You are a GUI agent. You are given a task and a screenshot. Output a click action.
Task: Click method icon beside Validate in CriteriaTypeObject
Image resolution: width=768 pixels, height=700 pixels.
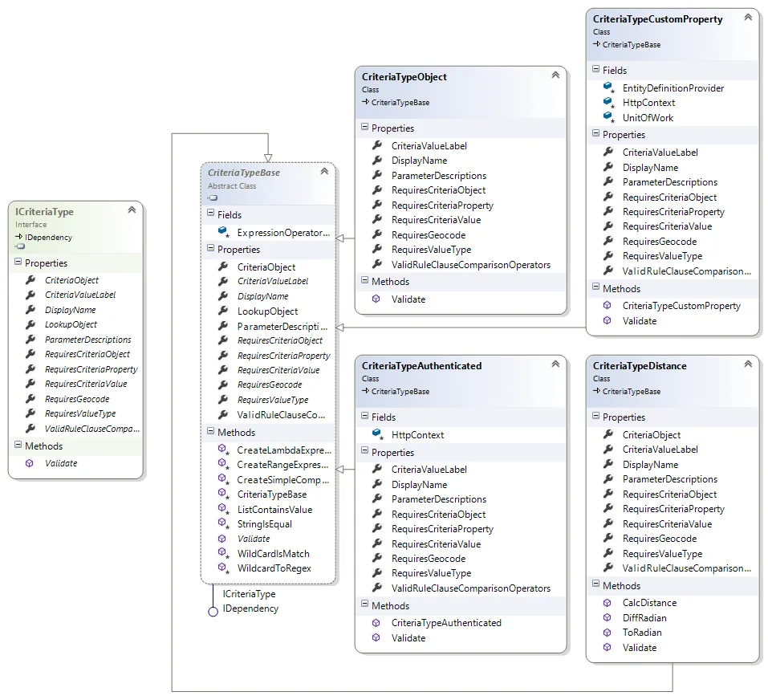point(376,299)
